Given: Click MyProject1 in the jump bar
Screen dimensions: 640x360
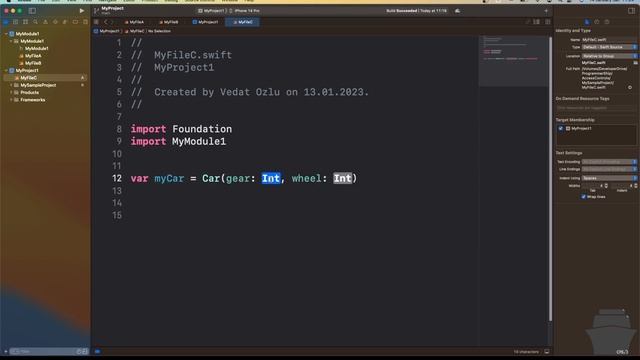Looking at the screenshot, I should click(x=107, y=31).
